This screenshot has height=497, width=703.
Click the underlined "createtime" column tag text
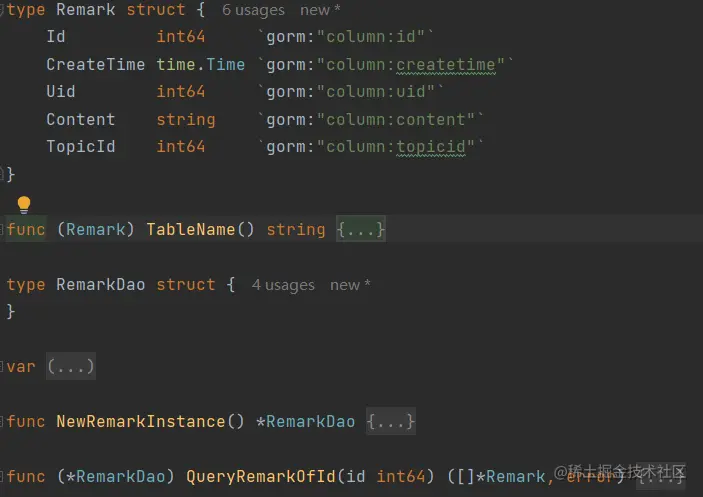tap(446, 65)
